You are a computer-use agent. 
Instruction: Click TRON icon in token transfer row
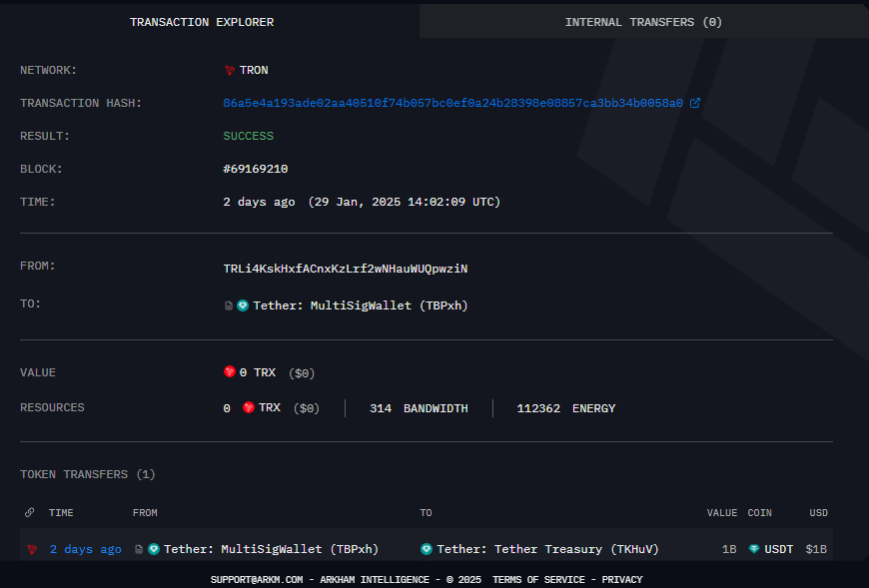(x=32, y=549)
